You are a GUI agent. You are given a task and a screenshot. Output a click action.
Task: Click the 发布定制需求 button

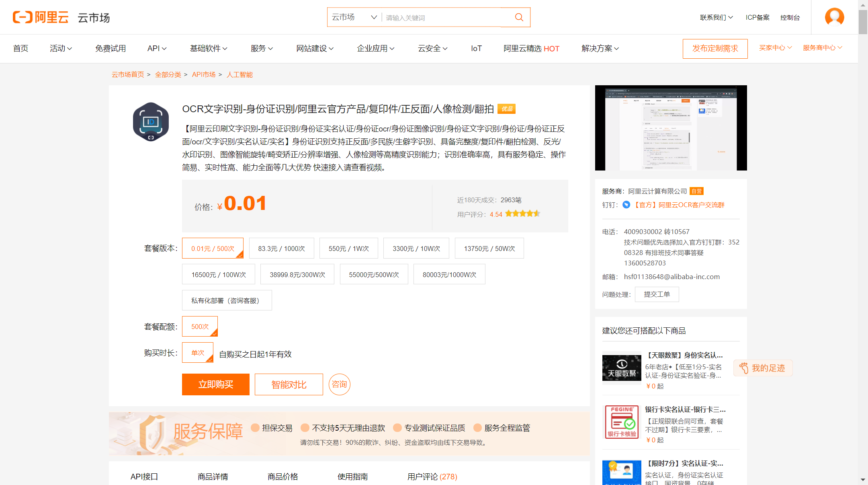(x=715, y=49)
